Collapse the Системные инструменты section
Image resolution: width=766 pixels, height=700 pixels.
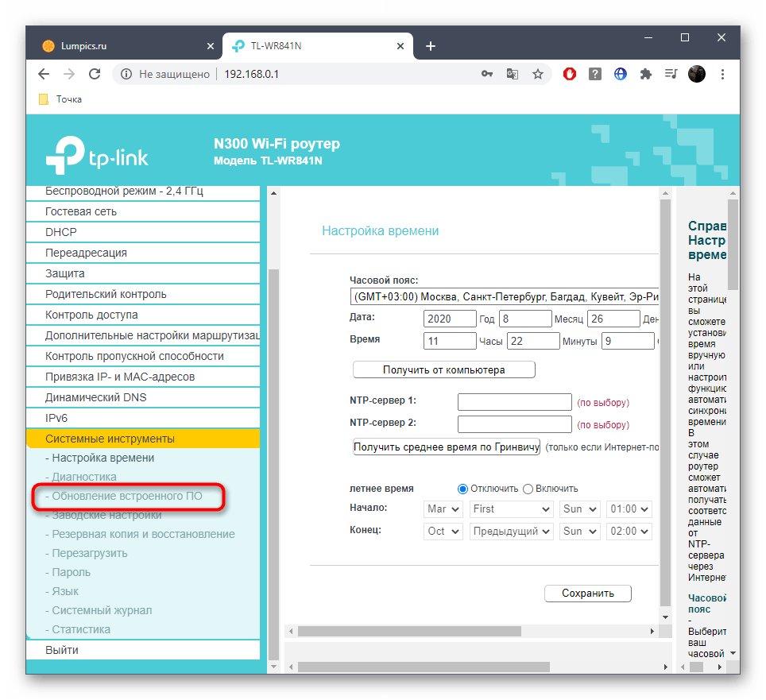pyautogui.click(x=143, y=439)
